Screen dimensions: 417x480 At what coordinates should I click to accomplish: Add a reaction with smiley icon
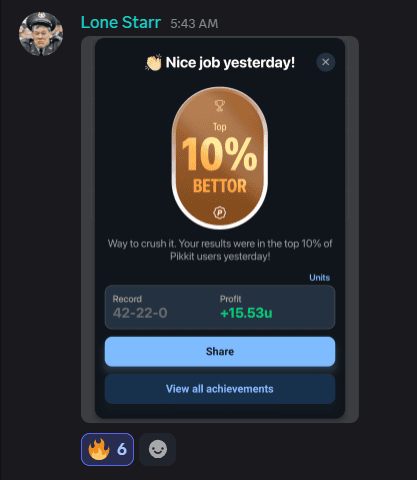pos(157,449)
